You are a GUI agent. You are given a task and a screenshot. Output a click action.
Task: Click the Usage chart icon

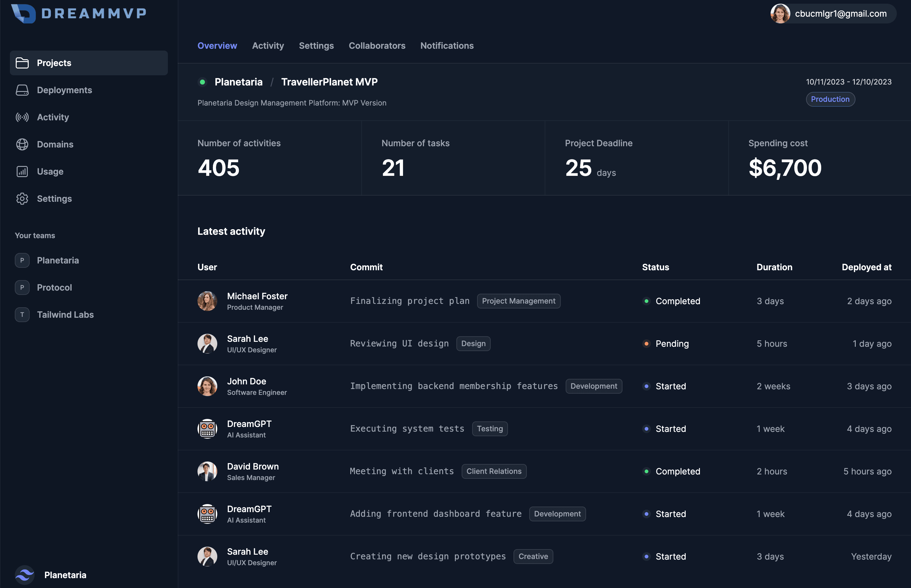click(x=22, y=172)
